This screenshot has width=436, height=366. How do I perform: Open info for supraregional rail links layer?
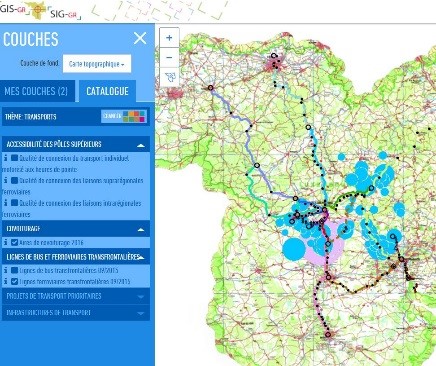click(6, 180)
